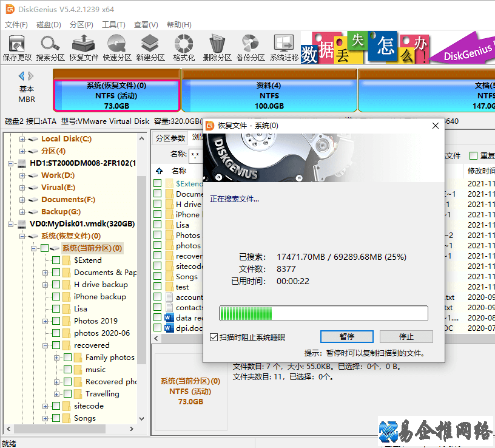The image size is (495, 448).
Task: Open the 工具(T) menu
Action: coord(113,25)
